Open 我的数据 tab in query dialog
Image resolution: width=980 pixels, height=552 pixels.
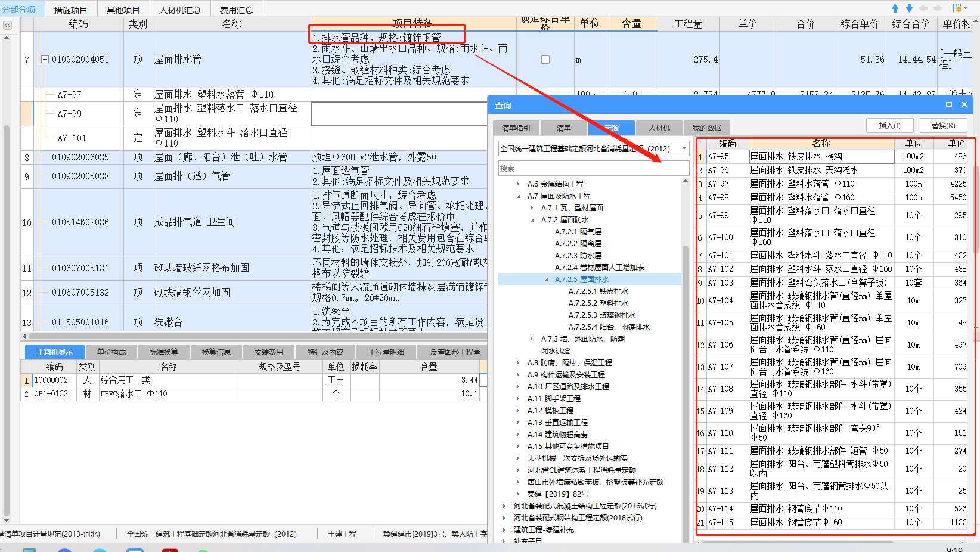tap(707, 128)
